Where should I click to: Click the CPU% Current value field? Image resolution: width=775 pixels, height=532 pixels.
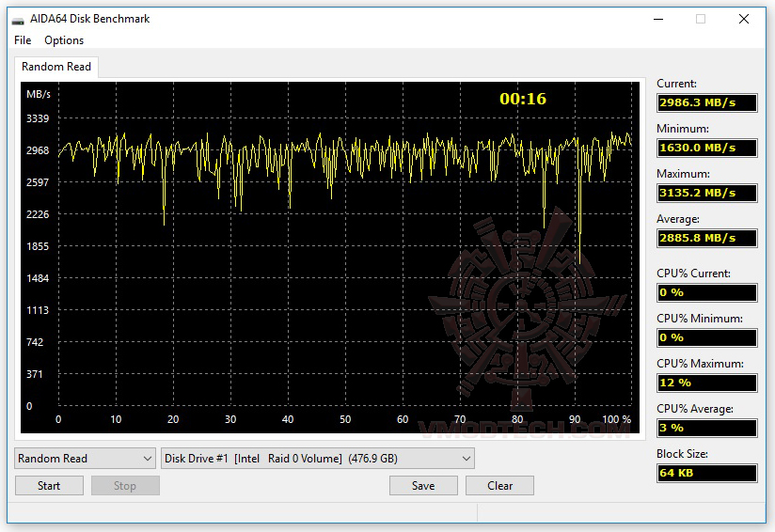pyautogui.click(x=706, y=292)
